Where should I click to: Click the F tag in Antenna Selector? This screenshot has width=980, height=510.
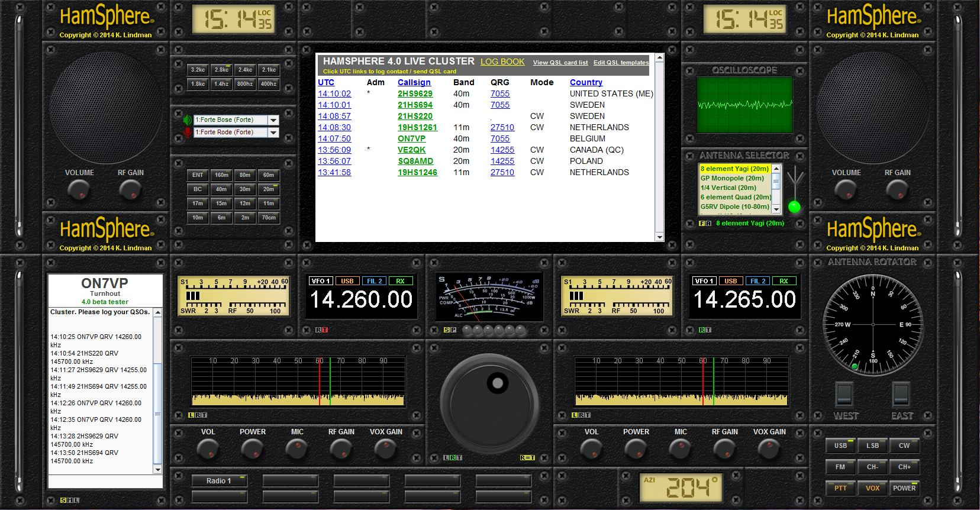[x=702, y=224]
